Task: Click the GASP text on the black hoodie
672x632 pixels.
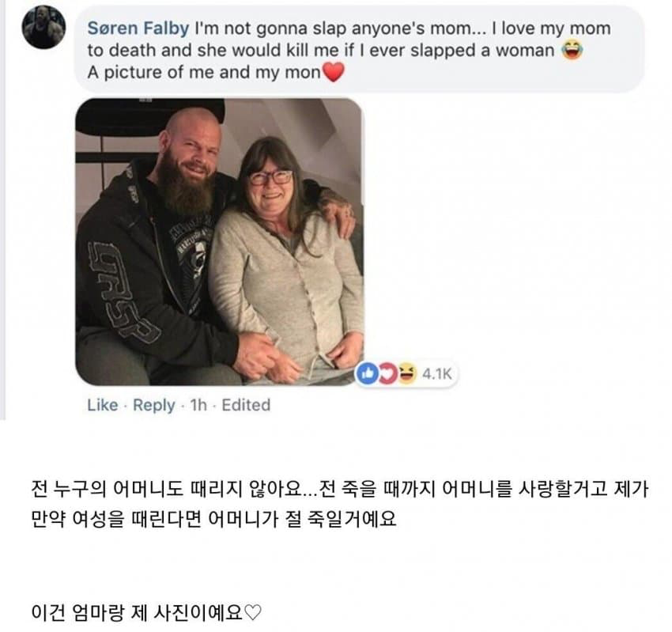Action: coord(121,292)
